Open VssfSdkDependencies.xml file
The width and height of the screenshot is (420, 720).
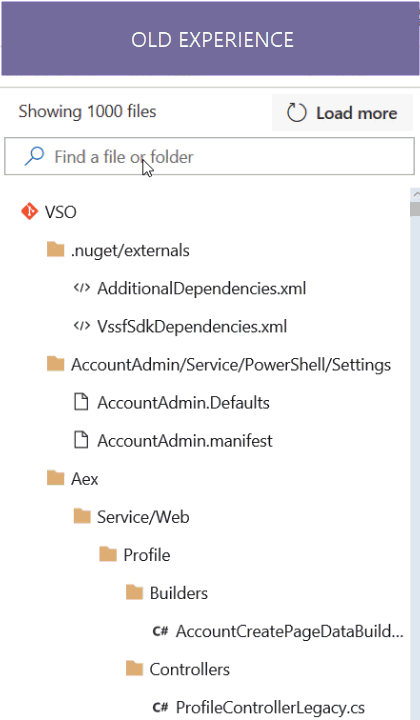pyautogui.click(x=192, y=327)
